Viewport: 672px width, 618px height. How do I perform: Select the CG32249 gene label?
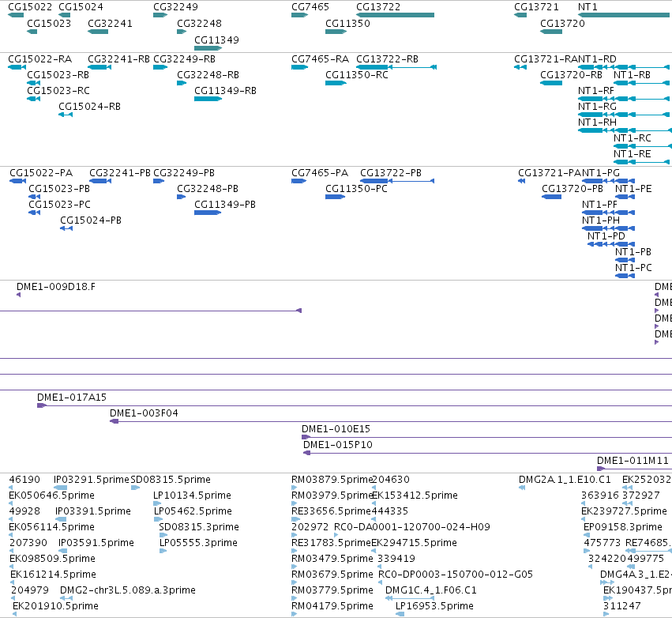point(175,7)
